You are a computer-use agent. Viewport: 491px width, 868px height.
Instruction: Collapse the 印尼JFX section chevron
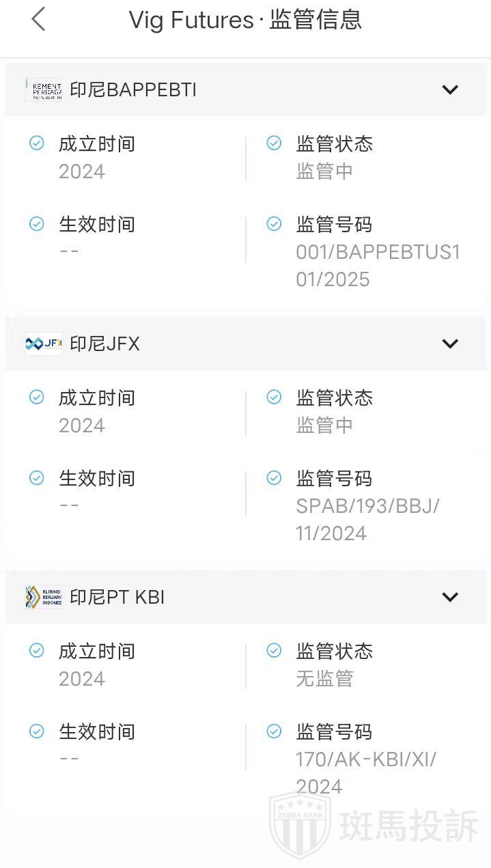450,344
